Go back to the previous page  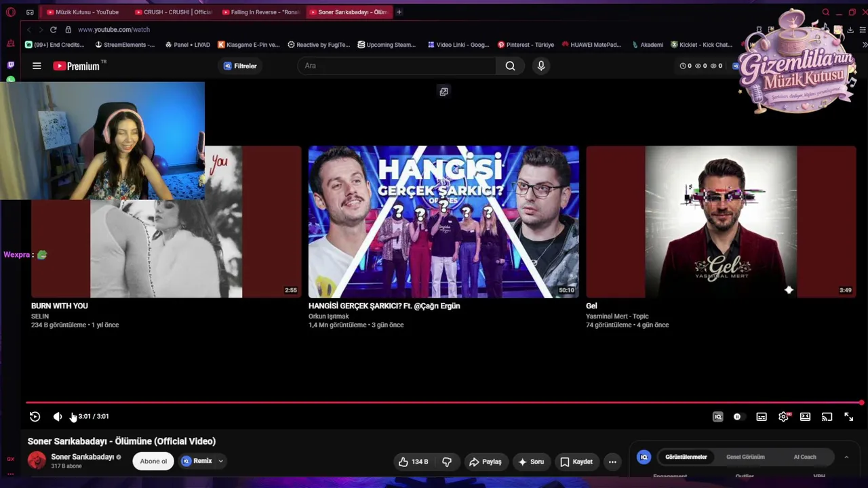pyautogui.click(x=28, y=30)
